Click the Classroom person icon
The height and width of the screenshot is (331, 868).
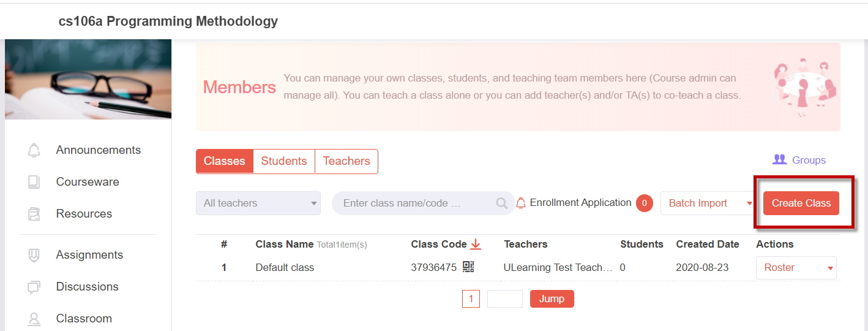pos(34,319)
